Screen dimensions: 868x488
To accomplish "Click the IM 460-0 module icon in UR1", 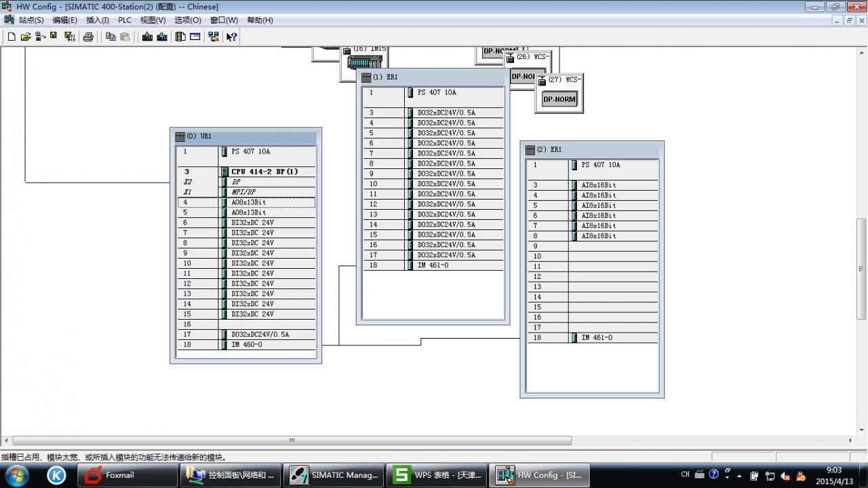I will [x=224, y=345].
